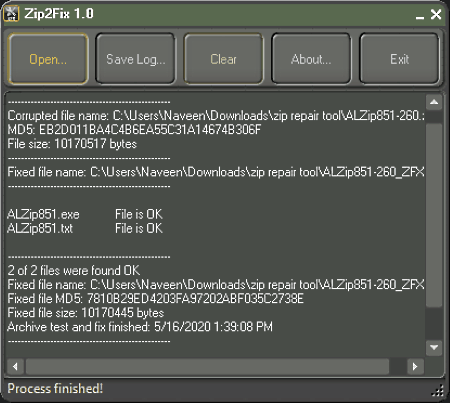Close the Zip2Fix window

(436, 14)
